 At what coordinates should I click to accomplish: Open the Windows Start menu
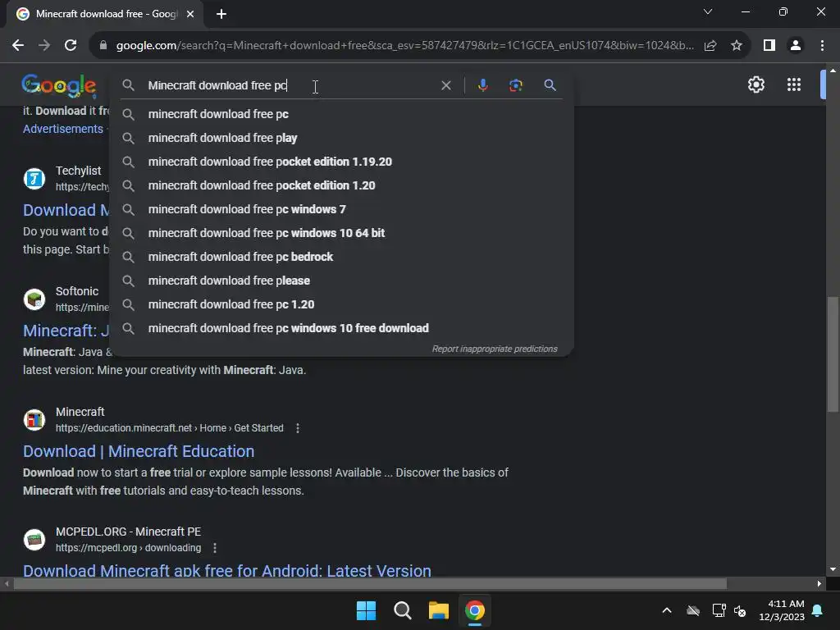[x=367, y=610]
